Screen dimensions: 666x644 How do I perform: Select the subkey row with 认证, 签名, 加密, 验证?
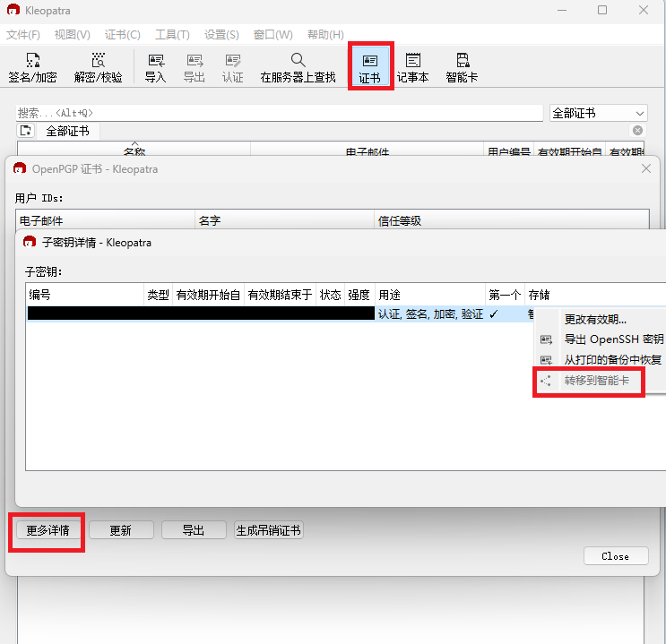[281, 313]
